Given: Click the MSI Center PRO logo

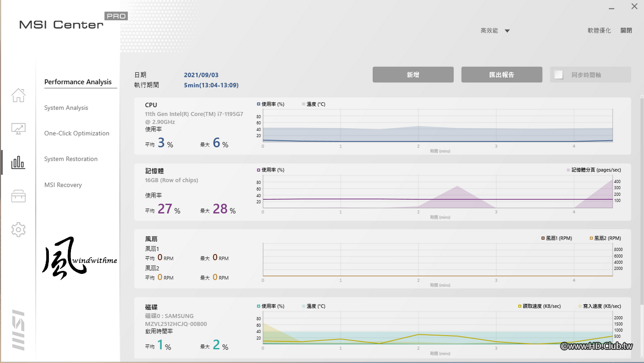Looking at the screenshot, I should pos(73,22).
